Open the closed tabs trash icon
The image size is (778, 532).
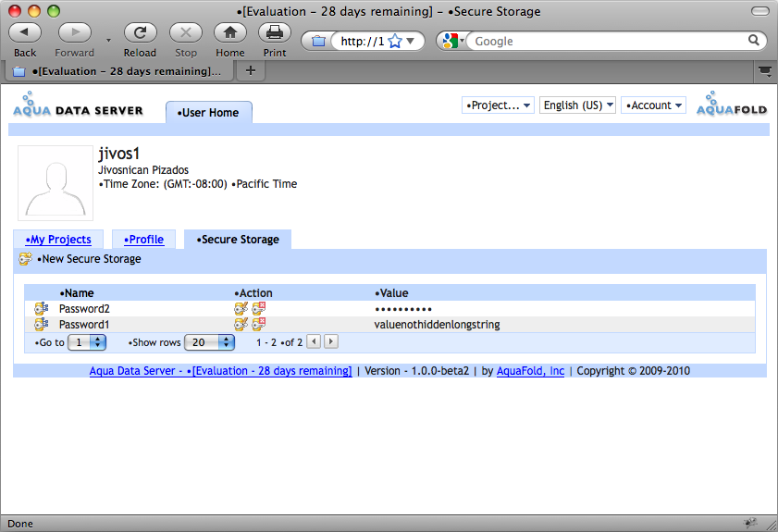[x=765, y=72]
